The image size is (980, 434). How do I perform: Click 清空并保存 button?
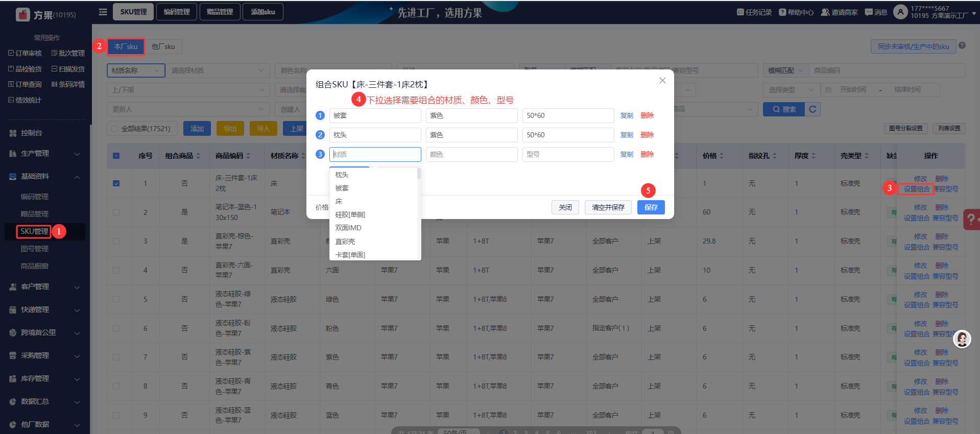click(x=608, y=207)
